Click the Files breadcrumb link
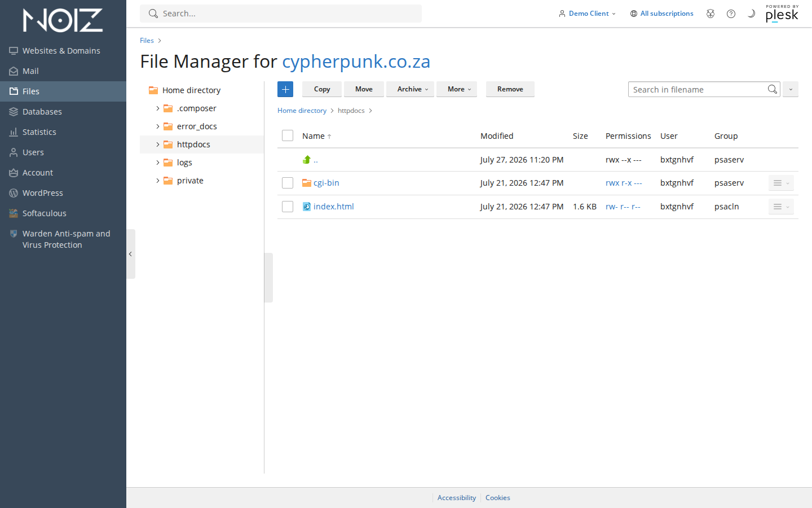This screenshot has height=508, width=812. coord(147,41)
